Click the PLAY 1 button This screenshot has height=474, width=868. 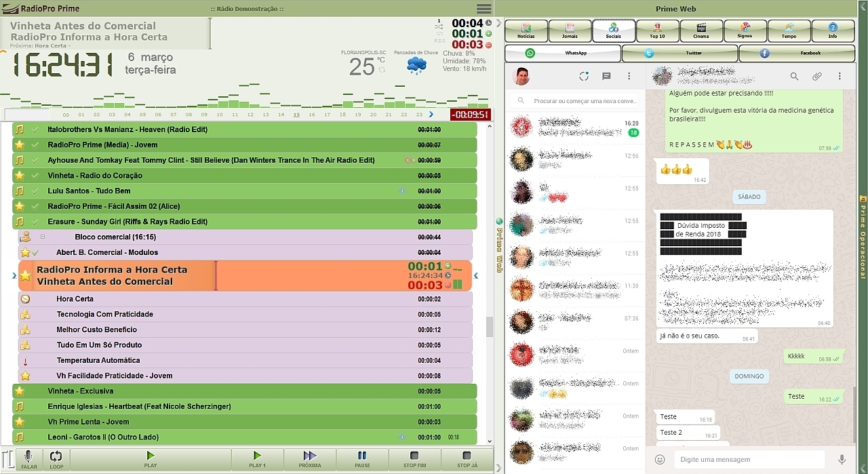257,460
